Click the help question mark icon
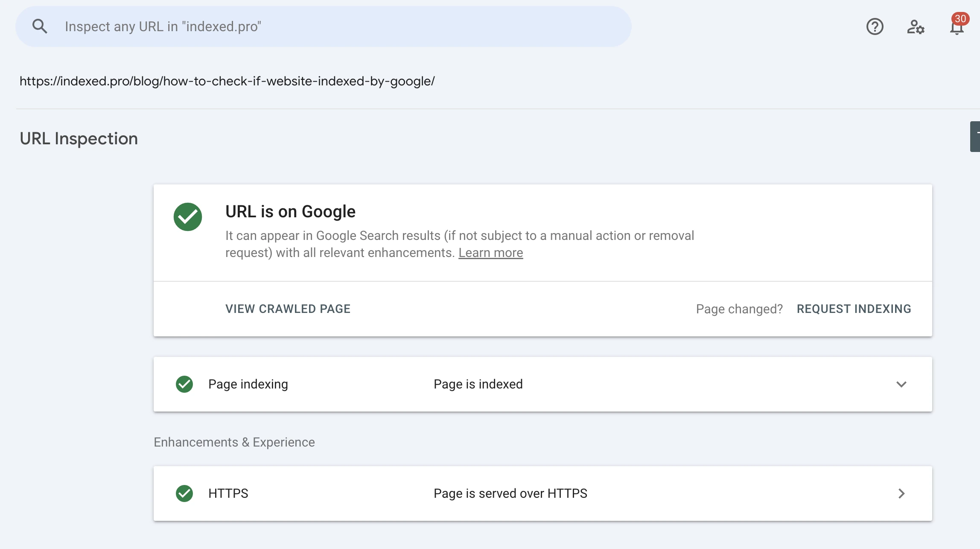The height and width of the screenshot is (549, 980). click(874, 26)
